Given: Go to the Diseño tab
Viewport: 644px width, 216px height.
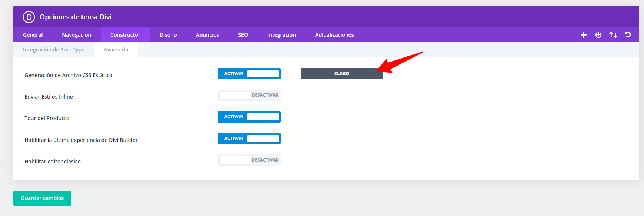Looking at the screenshot, I should (x=168, y=35).
